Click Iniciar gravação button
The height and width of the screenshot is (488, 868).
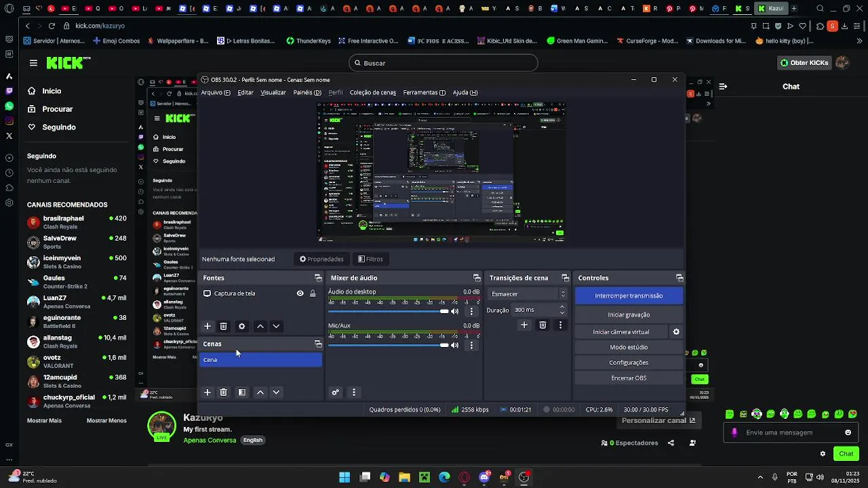tap(629, 314)
